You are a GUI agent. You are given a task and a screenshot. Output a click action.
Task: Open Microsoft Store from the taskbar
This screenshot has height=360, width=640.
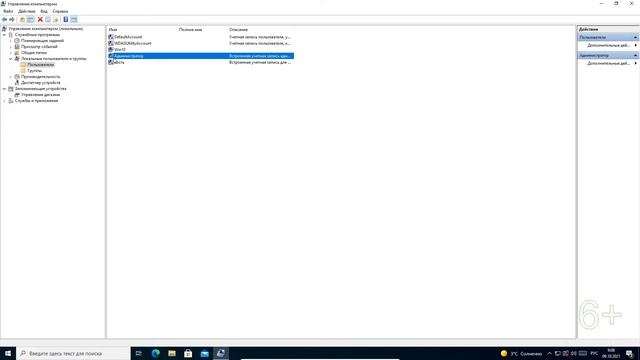click(188, 353)
